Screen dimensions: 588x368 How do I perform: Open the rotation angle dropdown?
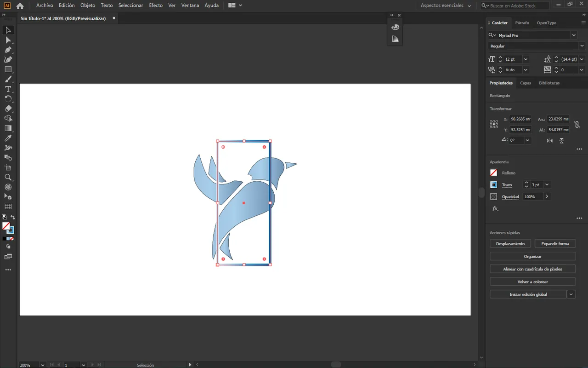527,140
